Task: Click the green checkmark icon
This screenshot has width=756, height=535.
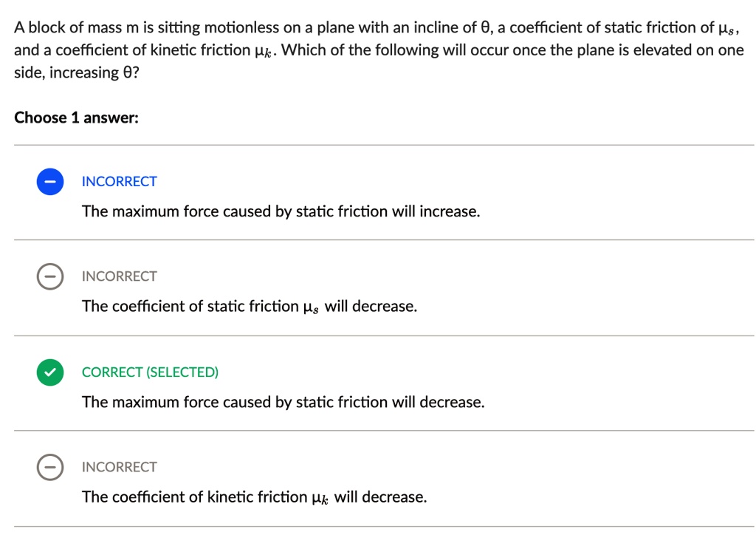Action: pyautogui.click(x=50, y=372)
